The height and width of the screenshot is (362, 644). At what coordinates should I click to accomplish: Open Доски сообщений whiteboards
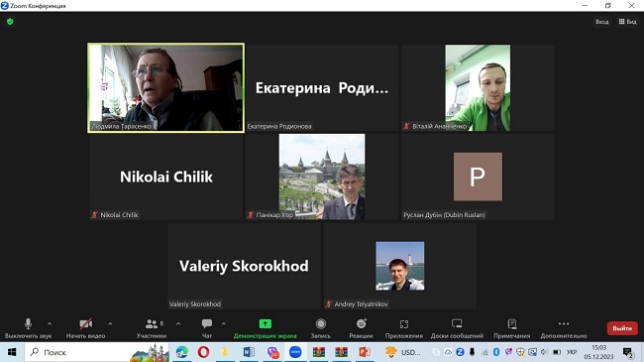(x=457, y=328)
